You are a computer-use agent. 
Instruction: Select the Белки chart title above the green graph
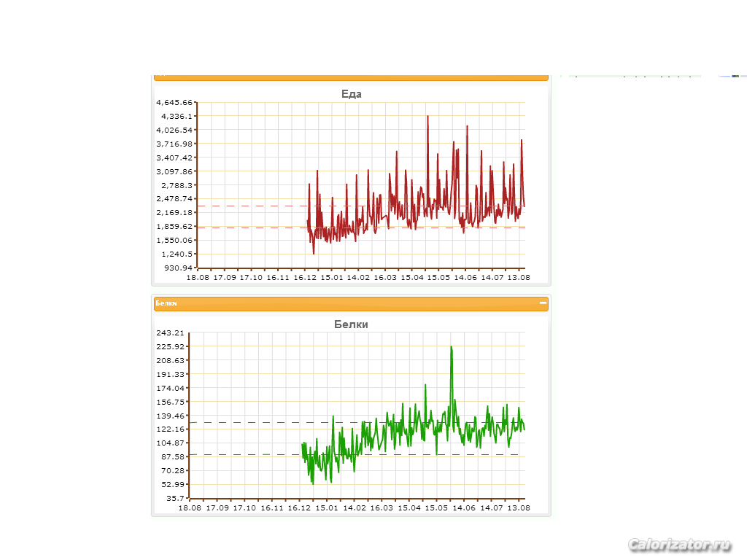coord(351,324)
